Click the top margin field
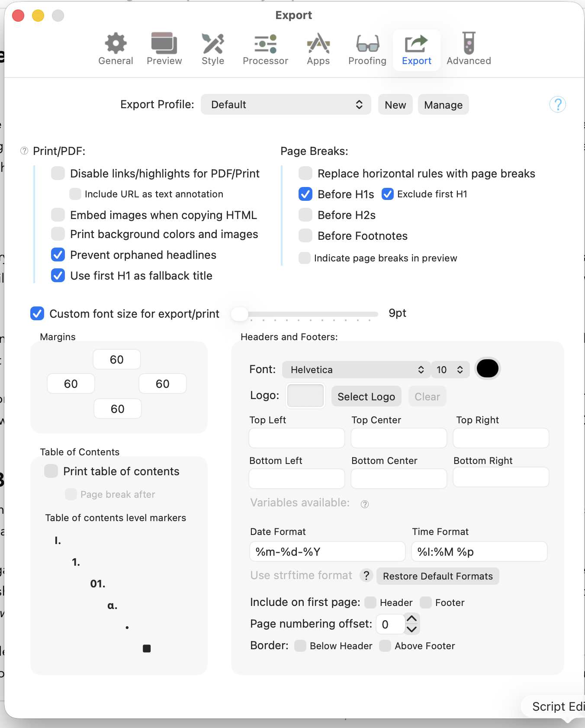This screenshot has width=585, height=728. (117, 359)
